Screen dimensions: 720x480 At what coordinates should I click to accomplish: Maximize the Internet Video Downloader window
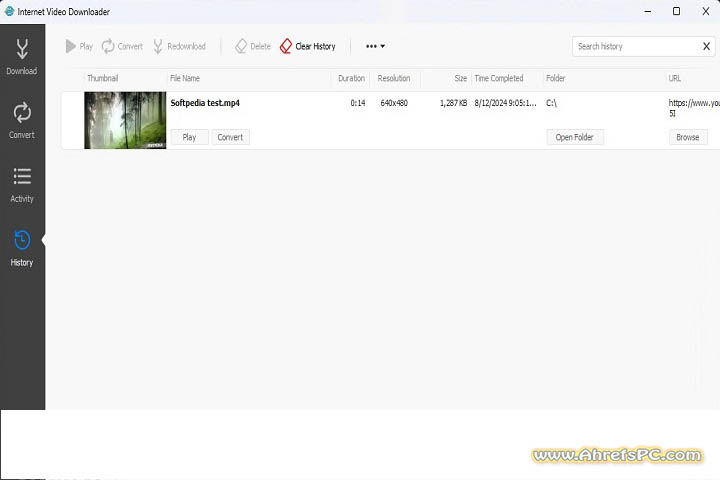676,11
